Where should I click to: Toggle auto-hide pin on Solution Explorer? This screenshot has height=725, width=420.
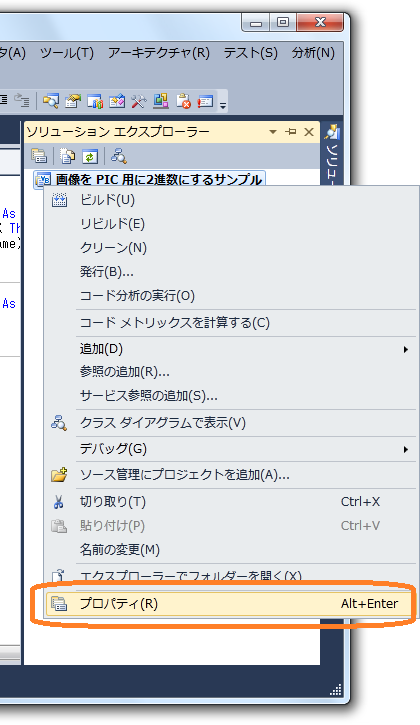tap(291, 132)
